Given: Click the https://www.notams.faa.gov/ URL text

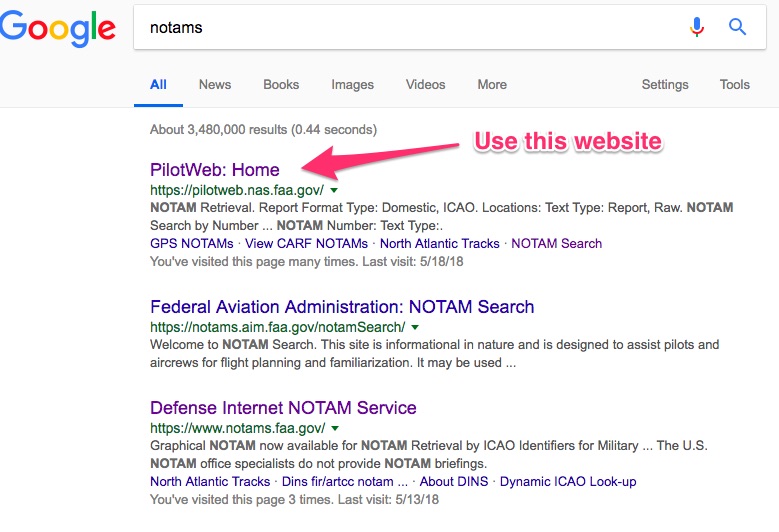Looking at the screenshot, I should [237, 428].
